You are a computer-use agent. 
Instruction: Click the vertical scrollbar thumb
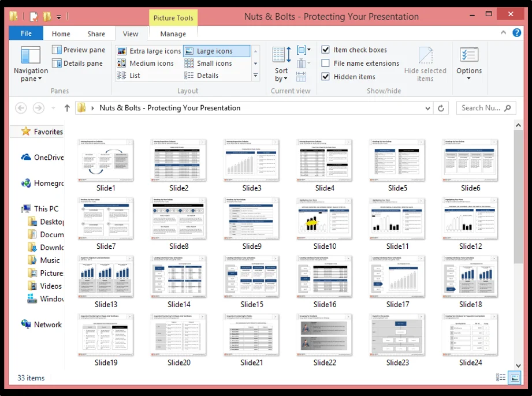[518, 196]
